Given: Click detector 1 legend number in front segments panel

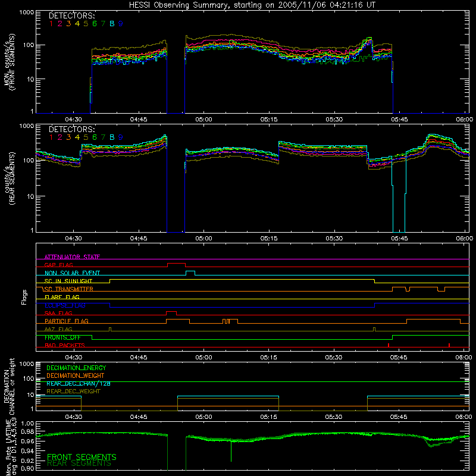Looking at the screenshot, I should (x=51, y=24).
